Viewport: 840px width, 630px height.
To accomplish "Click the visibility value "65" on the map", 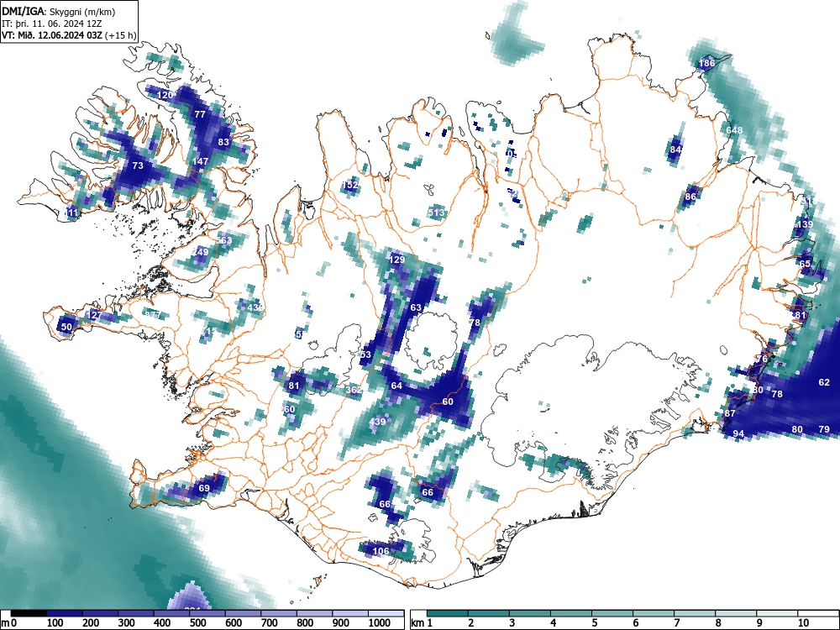I will [805, 264].
